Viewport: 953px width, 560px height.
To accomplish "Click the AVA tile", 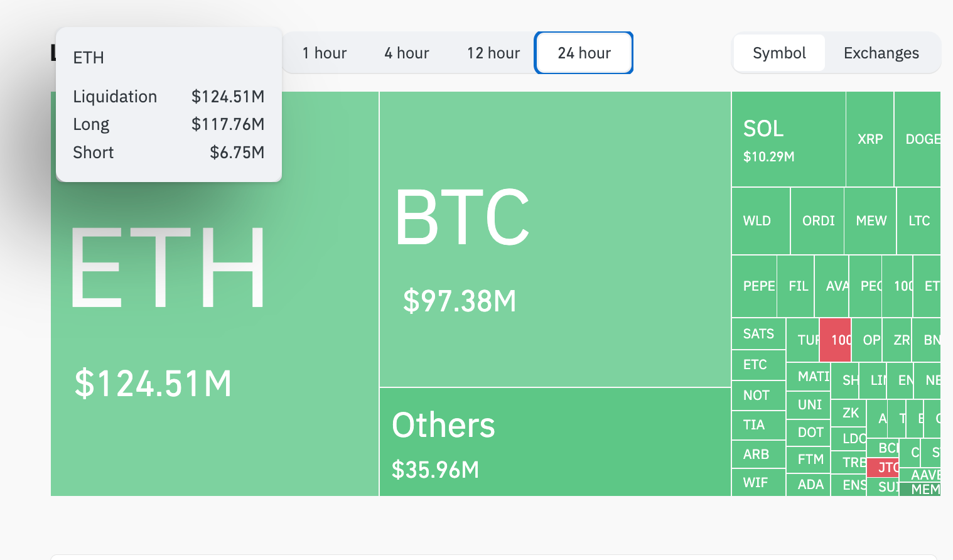I will tap(832, 286).
